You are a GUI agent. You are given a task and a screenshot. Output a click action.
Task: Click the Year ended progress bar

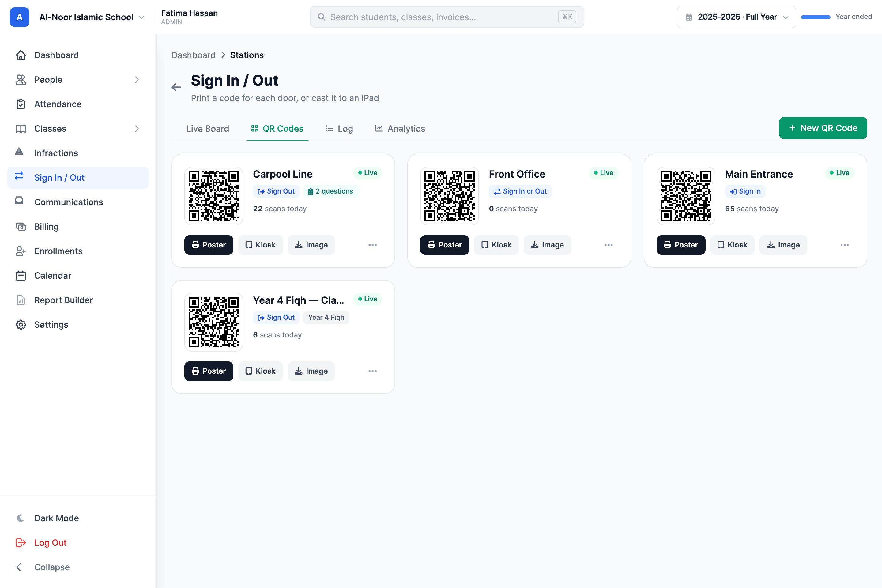pyautogui.click(x=816, y=17)
